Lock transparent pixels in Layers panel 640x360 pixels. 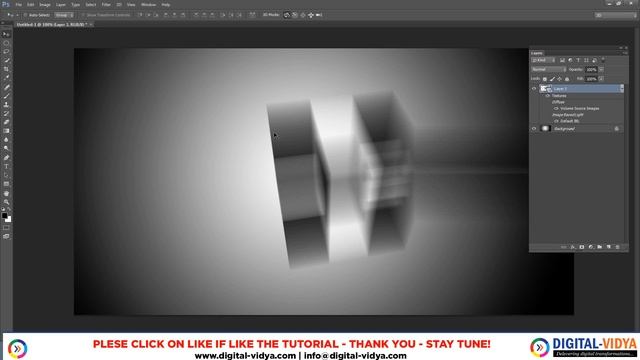(x=544, y=79)
